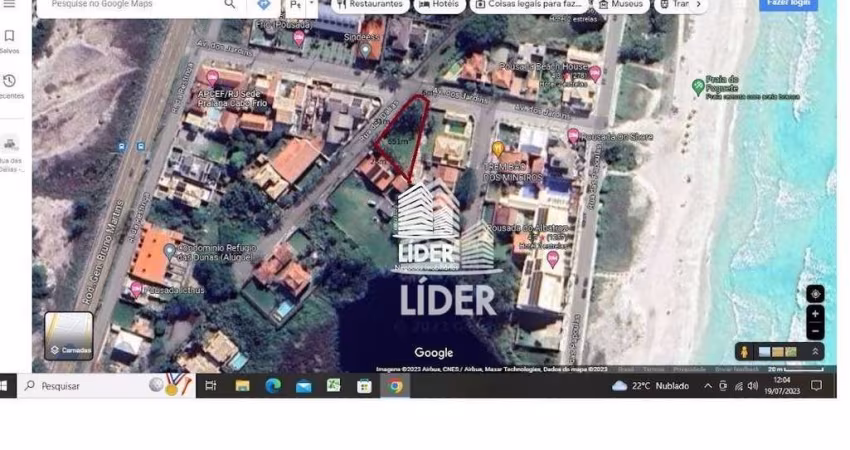Viewport: 850px width, 450px height.
Task: Open the Salvos saved places sidebar item
Action: tap(9, 42)
